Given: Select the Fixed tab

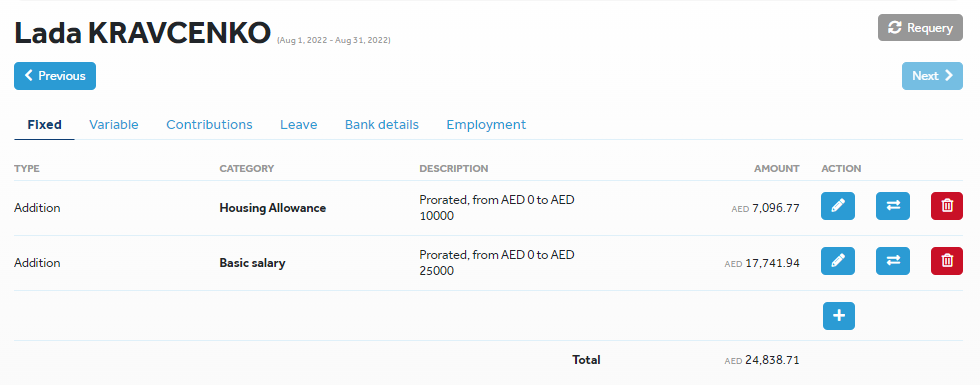Looking at the screenshot, I should click(x=44, y=124).
